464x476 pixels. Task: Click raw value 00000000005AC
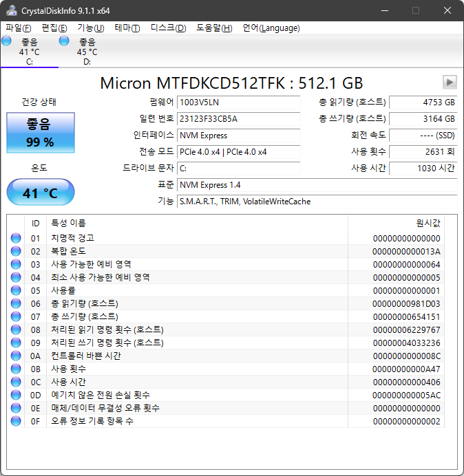[x=406, y=396]
